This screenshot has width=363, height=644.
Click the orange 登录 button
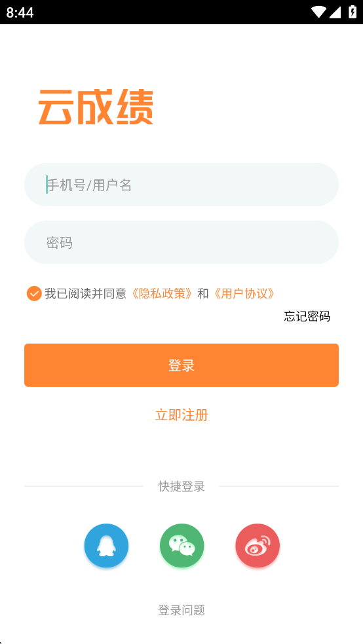(x=181, y=365)
